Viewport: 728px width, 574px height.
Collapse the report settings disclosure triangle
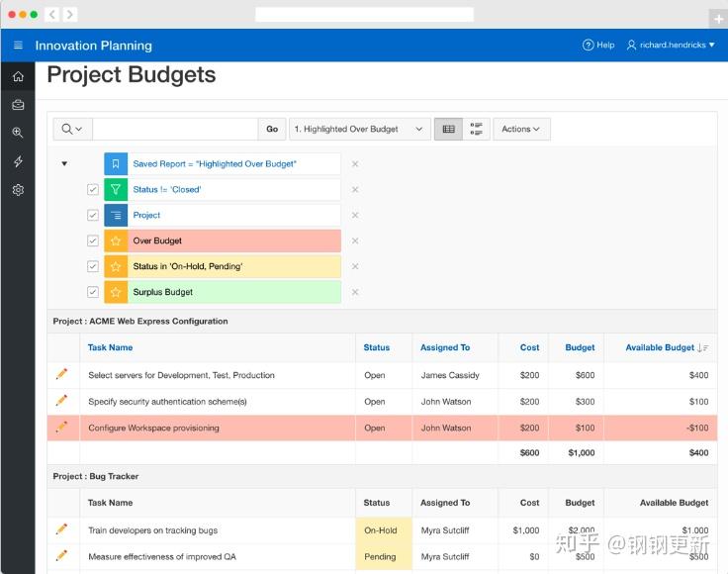[x=64, y=163]
